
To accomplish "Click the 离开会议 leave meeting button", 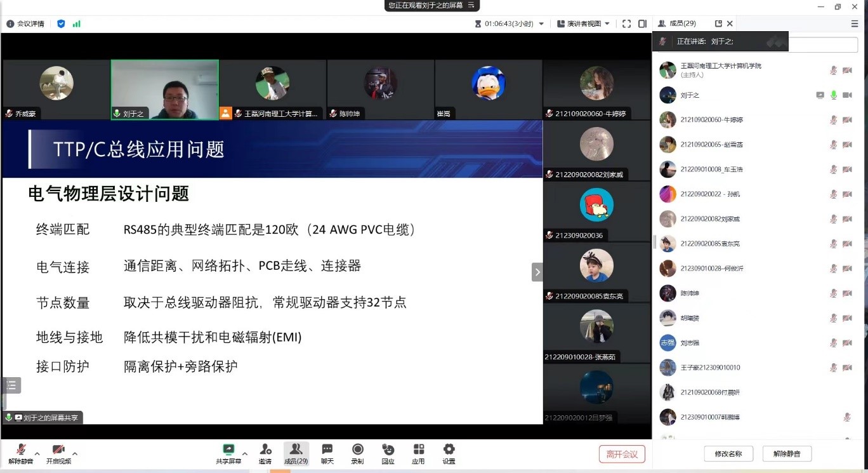I will [622, 454].
